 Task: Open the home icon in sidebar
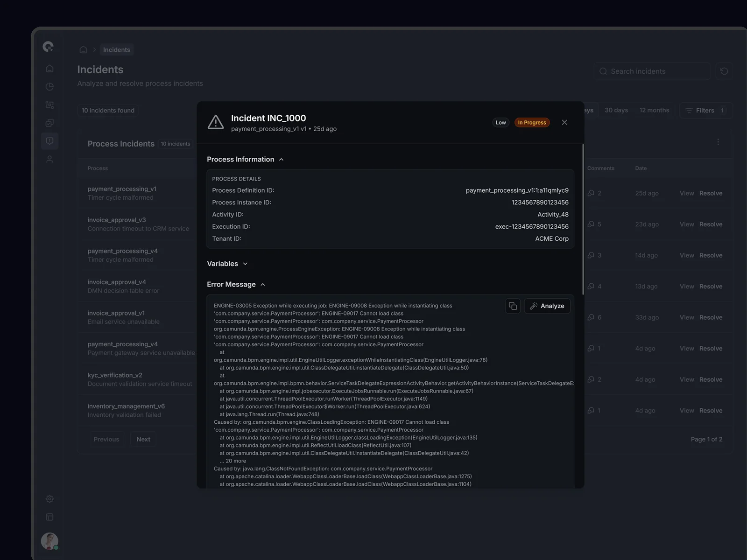pyautogui.click(x=49, y=69)
